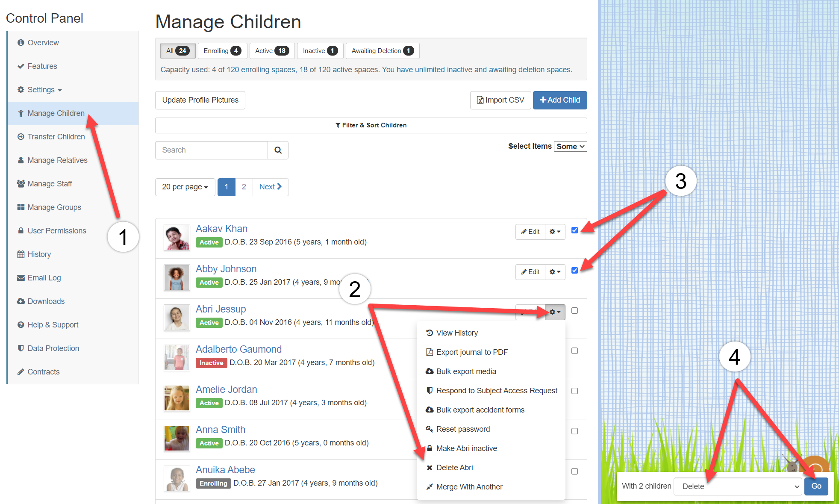Viewport: 839px width, 504px height.
Task: Switch to the Enrolling filter tab
Action: point(222,51)
